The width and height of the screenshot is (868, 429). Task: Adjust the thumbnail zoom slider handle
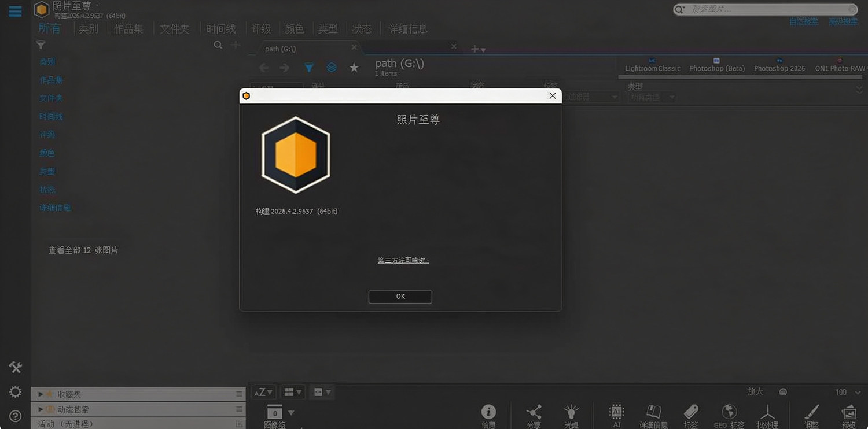coord(783,392)
